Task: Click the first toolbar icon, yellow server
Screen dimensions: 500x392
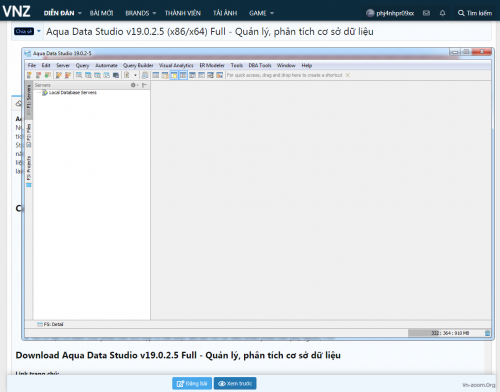Action: pyautogui.click(x=29, y=75)
